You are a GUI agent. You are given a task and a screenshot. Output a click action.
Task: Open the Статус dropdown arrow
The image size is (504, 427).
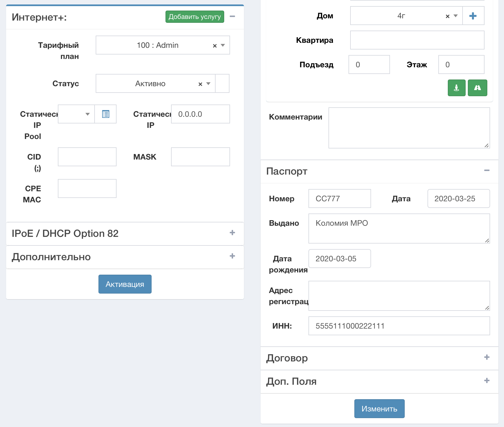coord(208,84)
